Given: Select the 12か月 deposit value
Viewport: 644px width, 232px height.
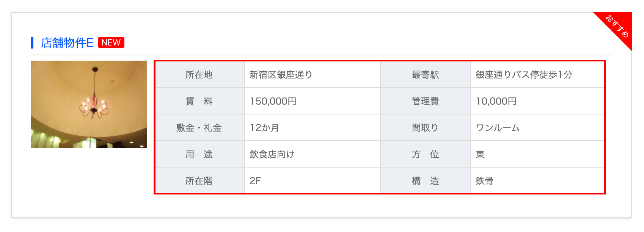Looking at the screenshot, I should tap(264, 128).
